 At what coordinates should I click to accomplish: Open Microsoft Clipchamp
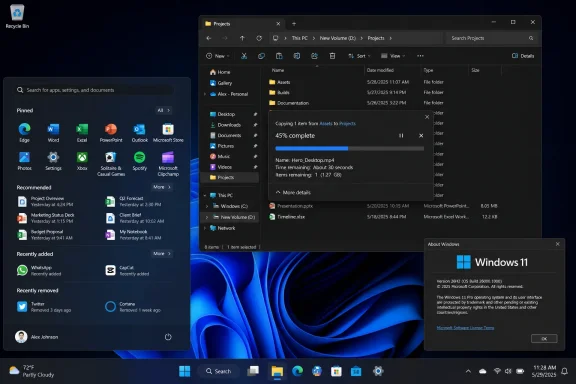[x=168, y=164]
